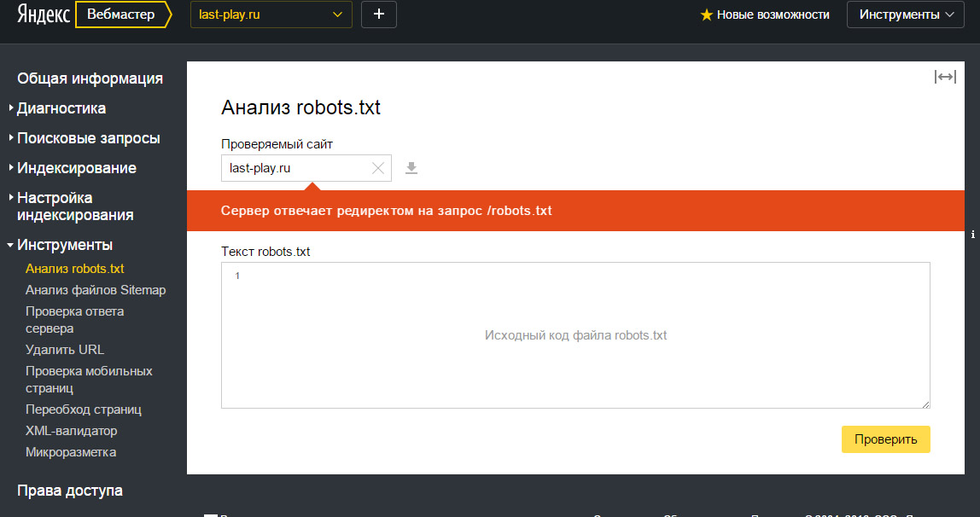
Task: Open the Микроразметка tool
Action: pos(71,452)
